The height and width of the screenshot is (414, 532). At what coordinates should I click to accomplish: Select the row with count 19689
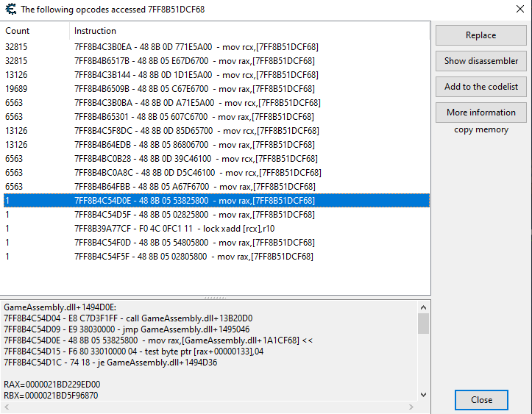pyautogui.click(x=195, y=89)
